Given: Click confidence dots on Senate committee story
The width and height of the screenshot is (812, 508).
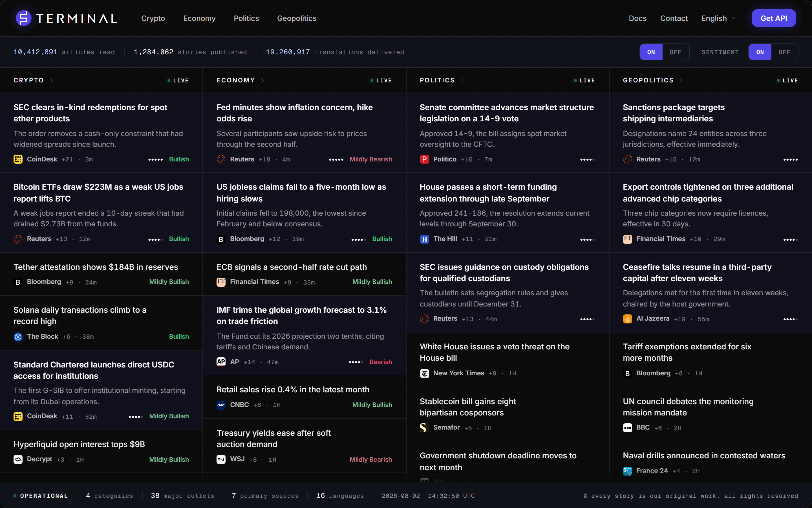Looking at the screenshot, I should [x=587, y=159].
